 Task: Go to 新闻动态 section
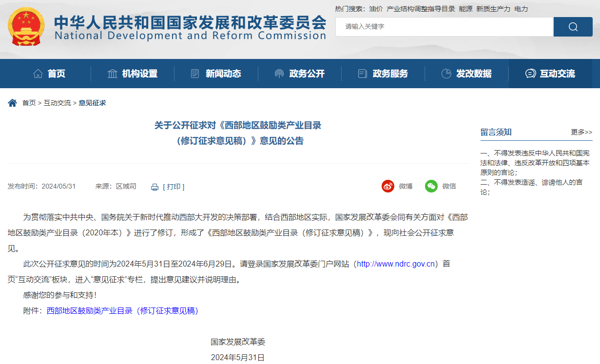click(x=216, y=74)
